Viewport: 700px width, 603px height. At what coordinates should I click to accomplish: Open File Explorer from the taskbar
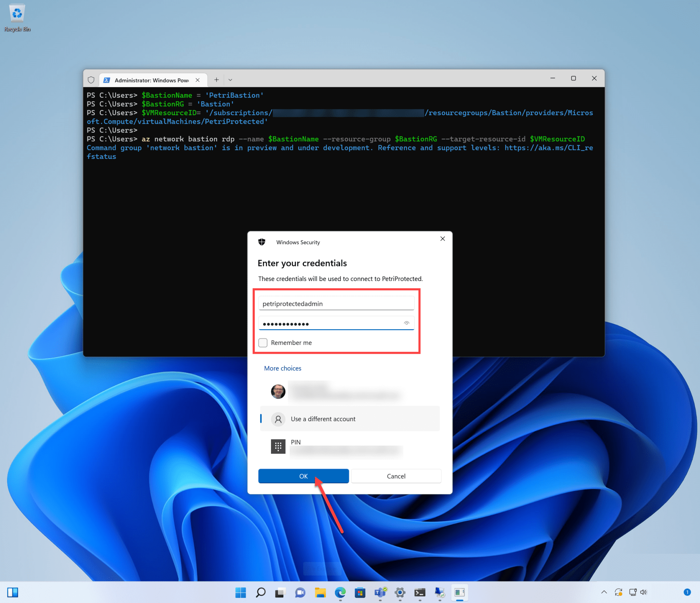tap(320, 592)
